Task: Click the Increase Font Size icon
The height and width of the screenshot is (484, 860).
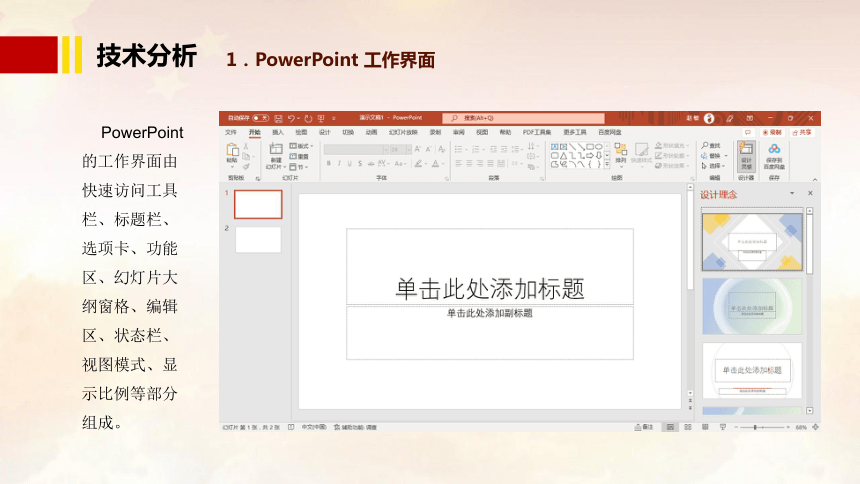Action: click(x=418, y=149)
